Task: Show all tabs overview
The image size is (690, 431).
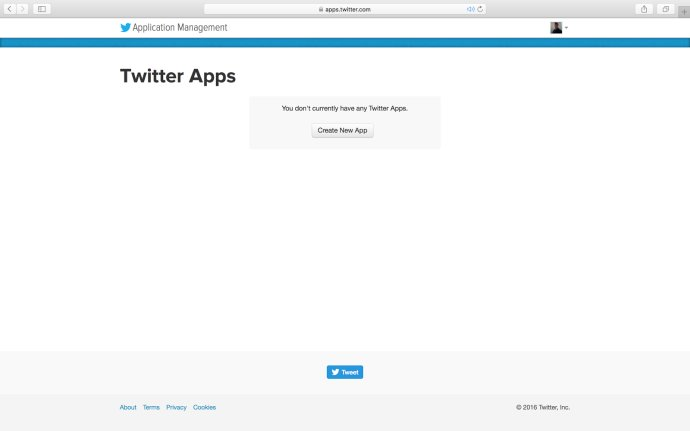Action: pos(665,9)
